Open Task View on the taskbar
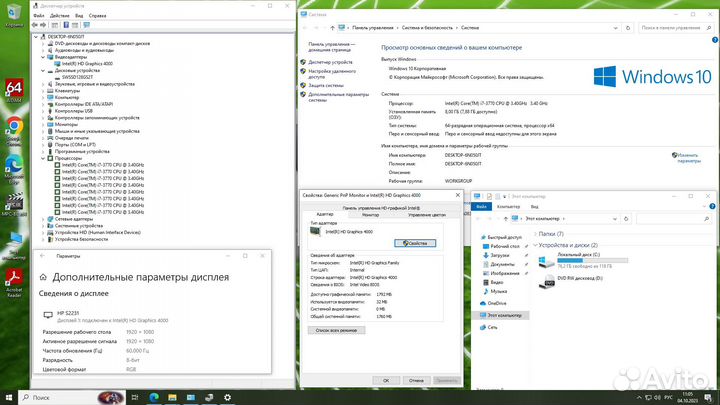Viewport: 720px width, 405px height. click(x=135, y=397)
